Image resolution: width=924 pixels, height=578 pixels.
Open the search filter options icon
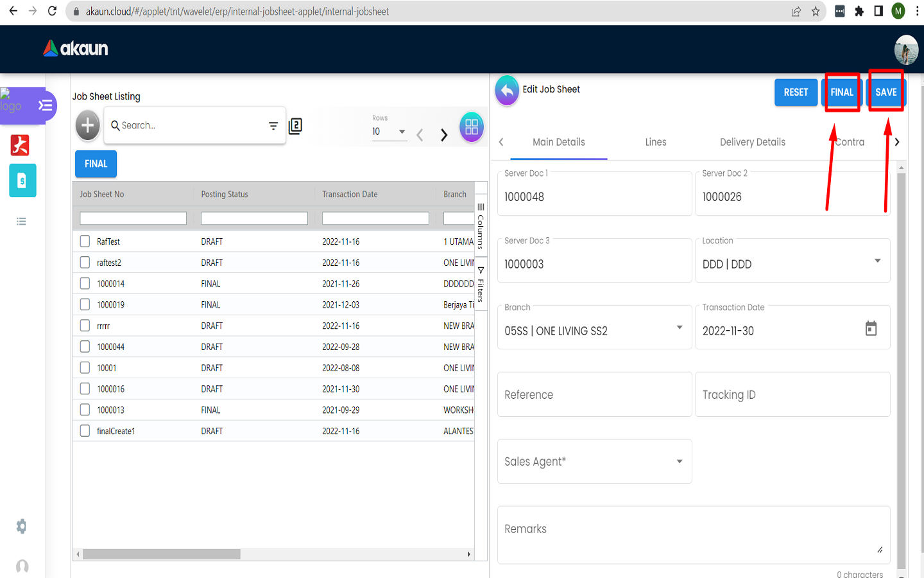(273, 126)
